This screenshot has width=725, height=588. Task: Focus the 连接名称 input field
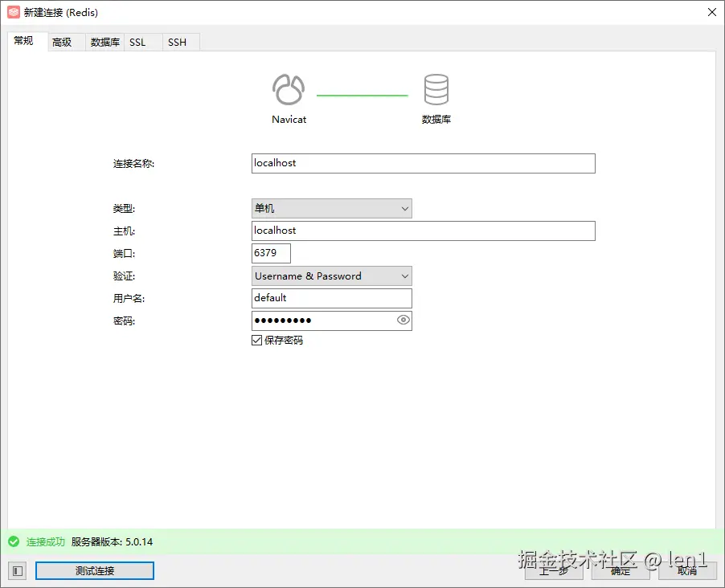(x=423, y=164)
